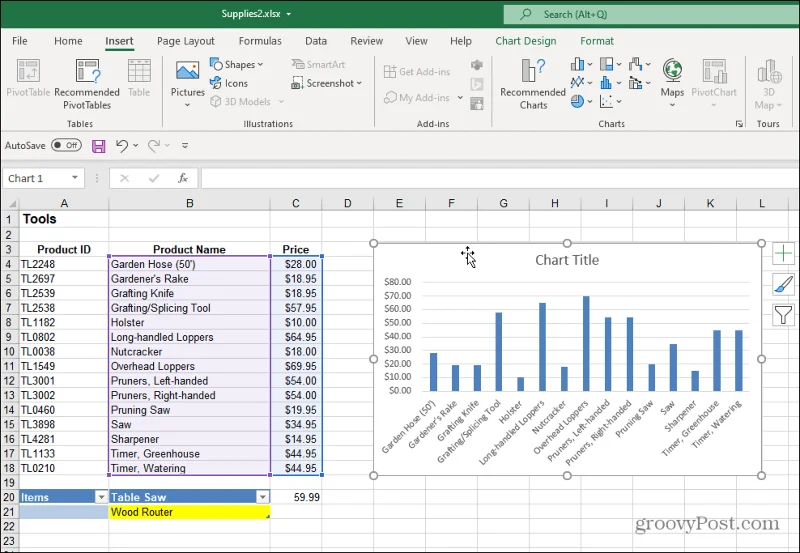This screenshot has width=800, height=553.
Task: Select the Tools cell in A1
Action: (x=64, y=219)
